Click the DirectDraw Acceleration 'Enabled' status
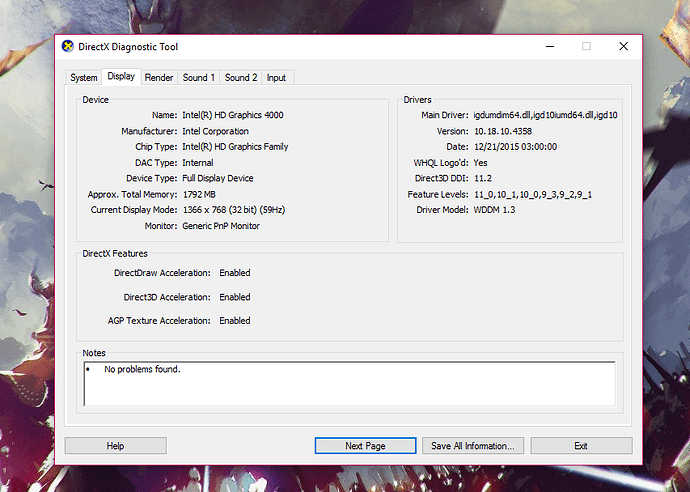Image resolution: width=690 pixels, height=492 pixels. click(x=235, y=273)
